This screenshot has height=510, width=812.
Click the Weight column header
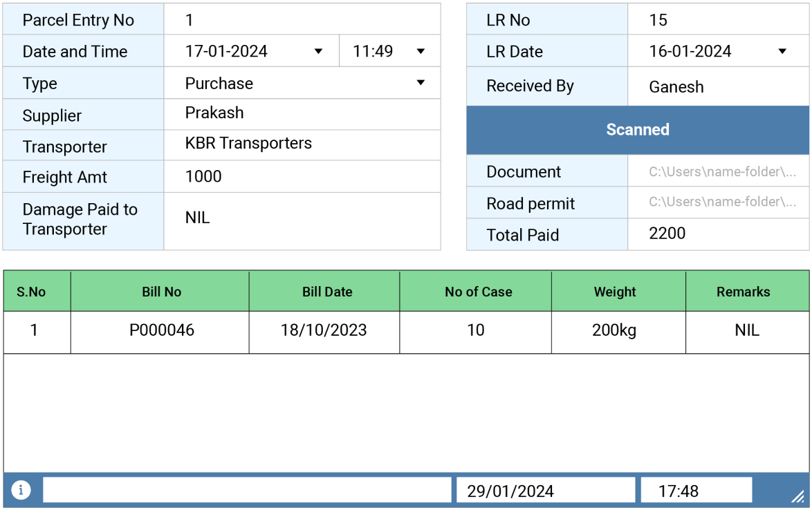point(615,291)
